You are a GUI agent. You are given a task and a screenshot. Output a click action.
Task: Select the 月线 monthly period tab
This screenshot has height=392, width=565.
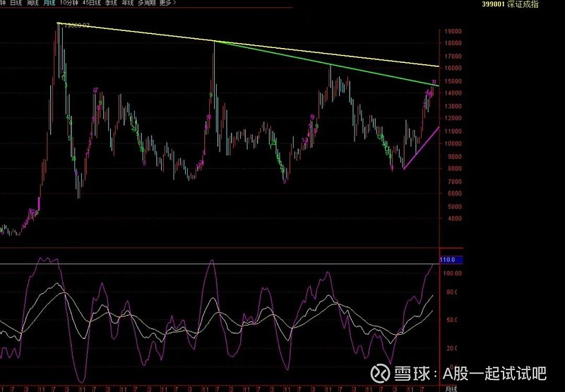(49, 3)
